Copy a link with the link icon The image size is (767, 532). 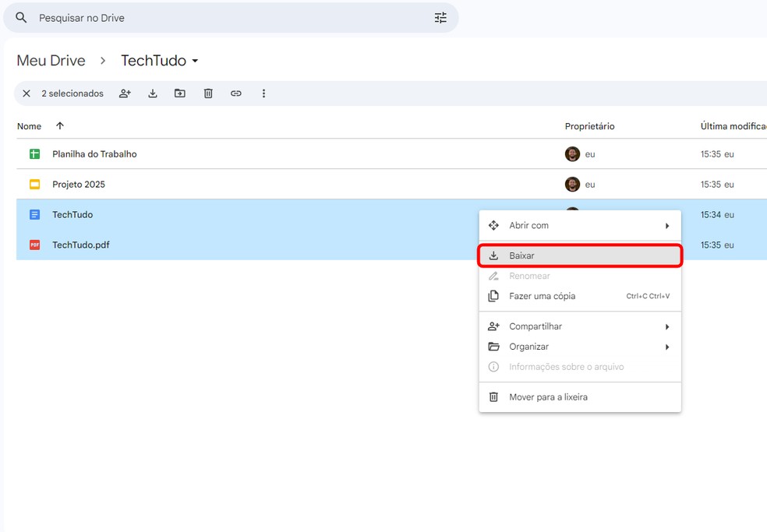[235, 93]
